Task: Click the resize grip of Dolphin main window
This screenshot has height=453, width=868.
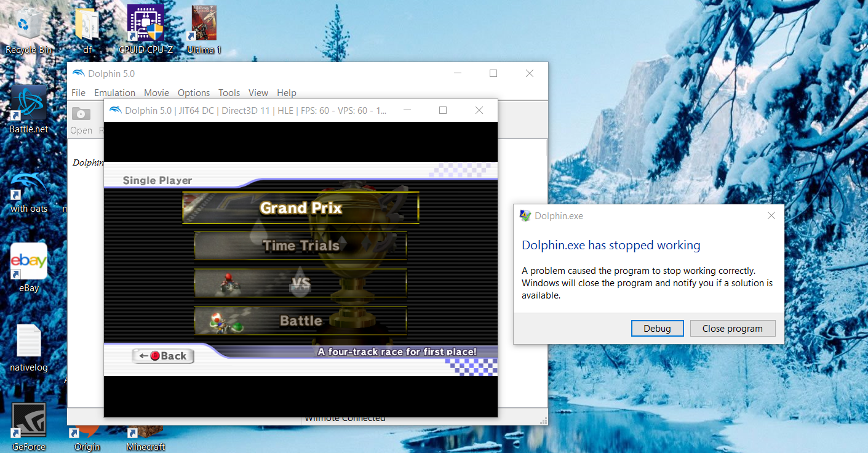Action: coord(543,420)
